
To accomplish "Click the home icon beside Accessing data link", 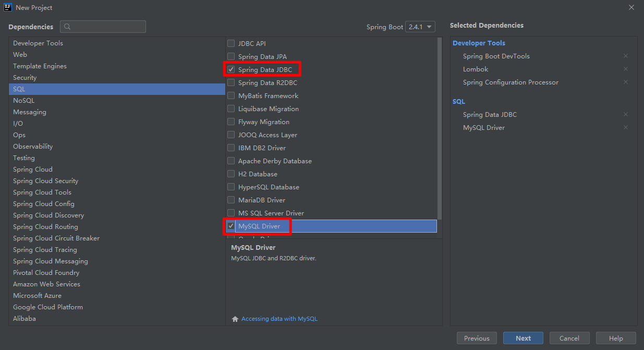I will 235,319.
